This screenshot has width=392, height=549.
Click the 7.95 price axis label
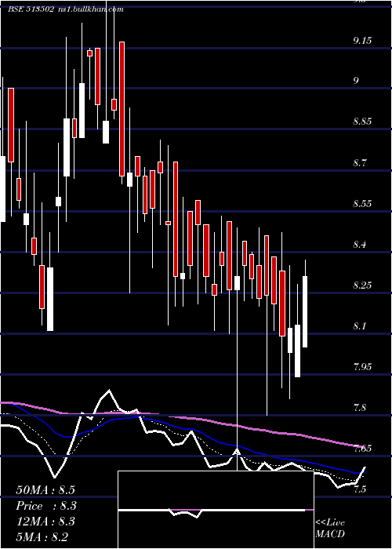(362, 367)
